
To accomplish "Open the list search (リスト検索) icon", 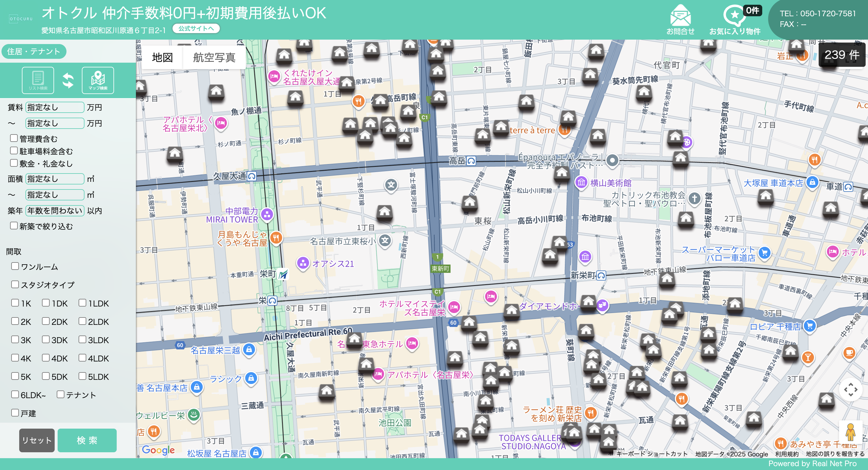I will point(38,80).
